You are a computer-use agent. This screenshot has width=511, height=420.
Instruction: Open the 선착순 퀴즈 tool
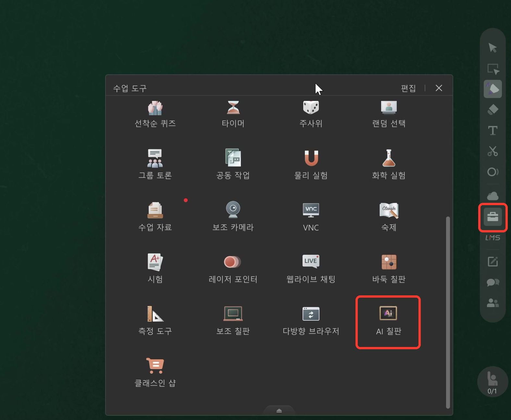[155, 114]
